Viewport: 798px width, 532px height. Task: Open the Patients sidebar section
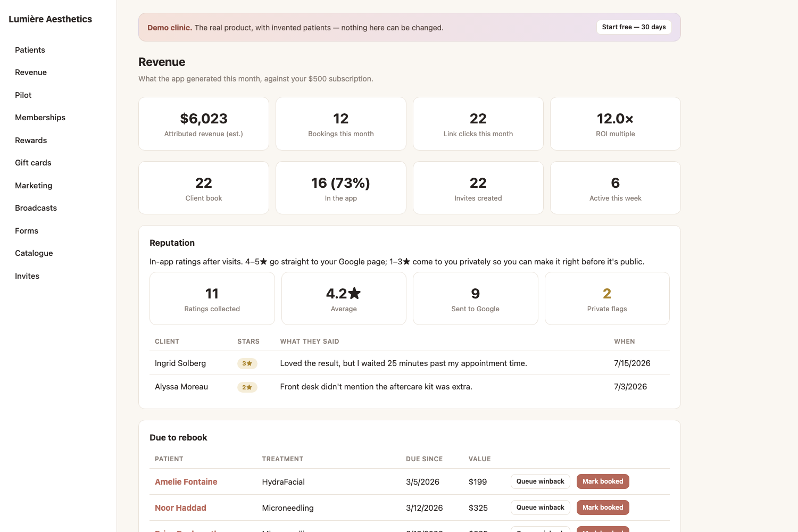30,50
